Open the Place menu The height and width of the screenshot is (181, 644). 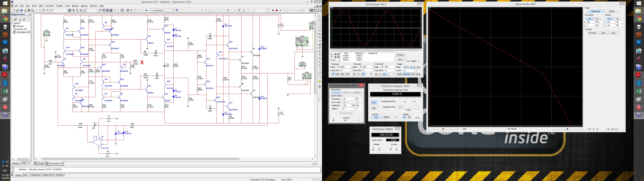point(35,6)
